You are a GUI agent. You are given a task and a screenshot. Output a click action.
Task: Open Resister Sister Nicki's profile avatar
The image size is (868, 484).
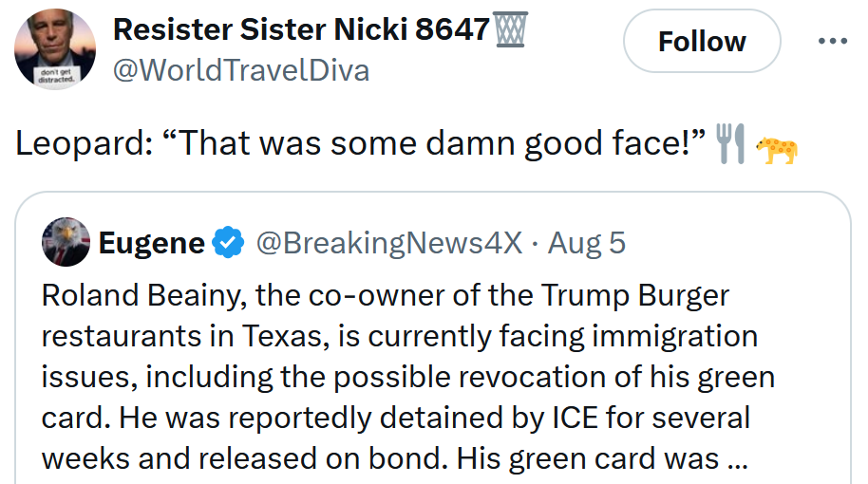(x=54, y=49)
